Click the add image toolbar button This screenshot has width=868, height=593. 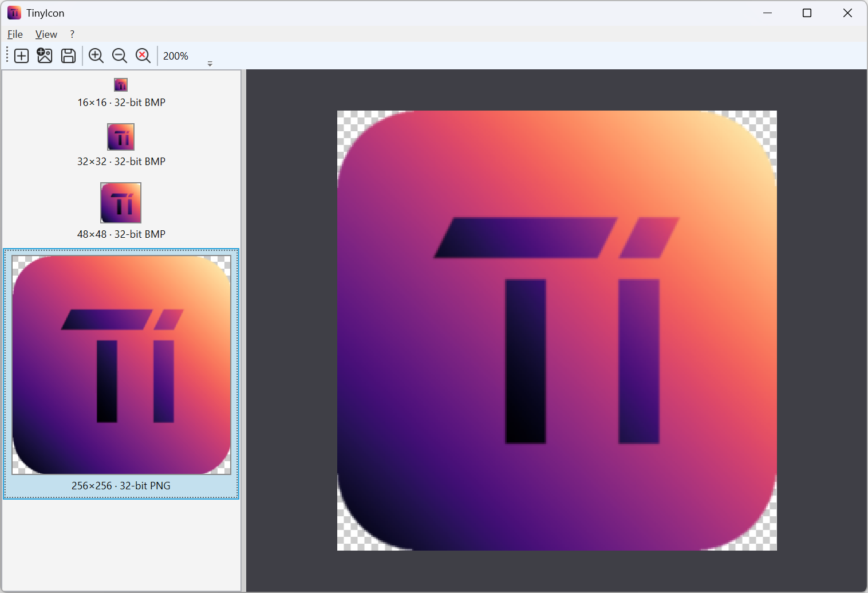coord(45,56)
